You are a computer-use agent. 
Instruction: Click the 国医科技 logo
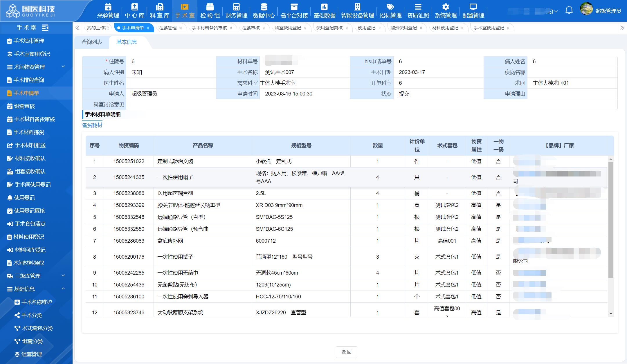pyautogui.click(x=30, y=11)
